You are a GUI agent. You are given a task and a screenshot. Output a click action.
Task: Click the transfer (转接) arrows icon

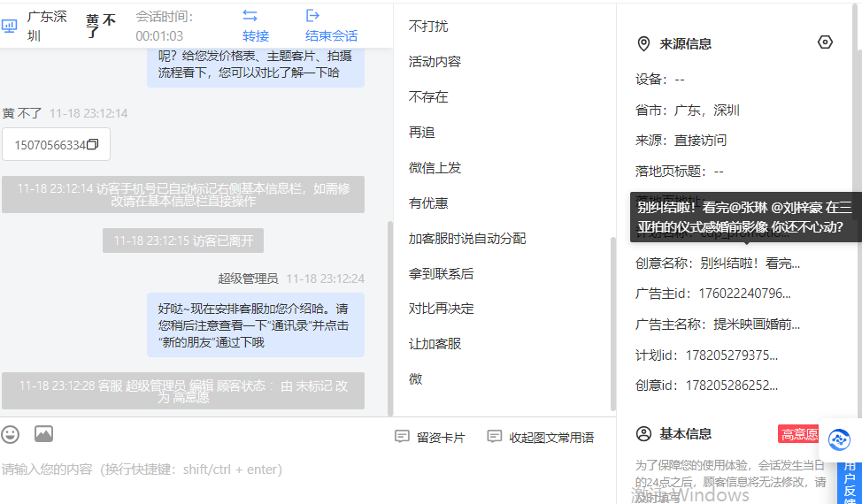tap(250, 15)
